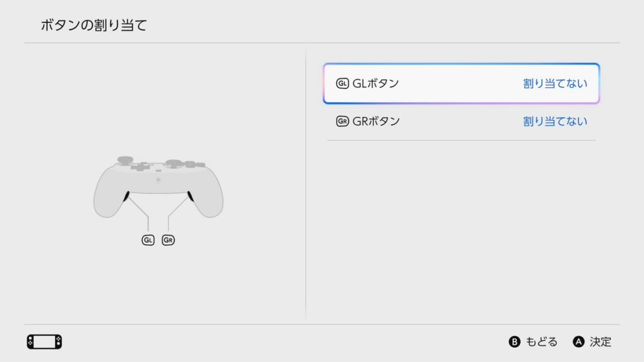
Task: Click the B button icon
Action: (x=514, y=342)
